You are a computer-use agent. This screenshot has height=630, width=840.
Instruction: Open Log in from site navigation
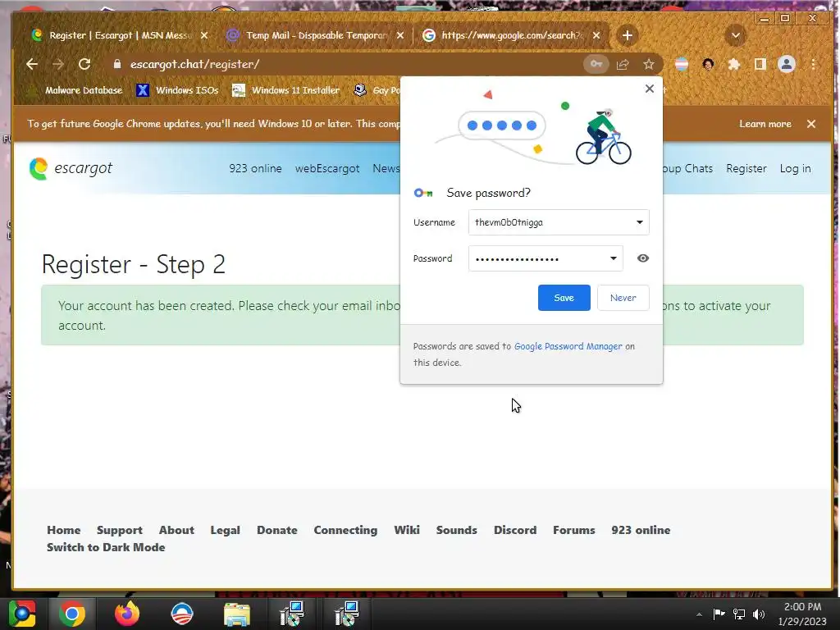pos(795,168)
